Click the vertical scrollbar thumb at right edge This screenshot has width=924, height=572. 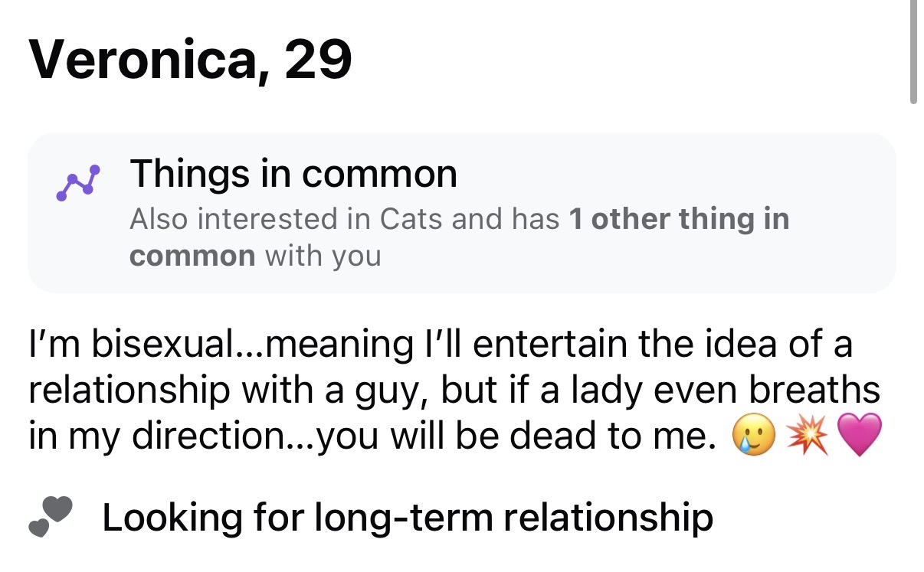point(913,50)
